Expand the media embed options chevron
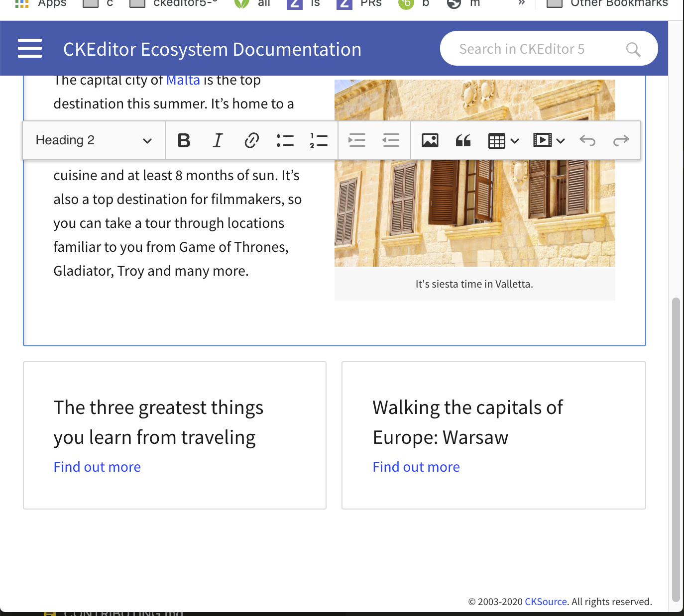This screenshot has height=616, width=684. tap(562, 140)
